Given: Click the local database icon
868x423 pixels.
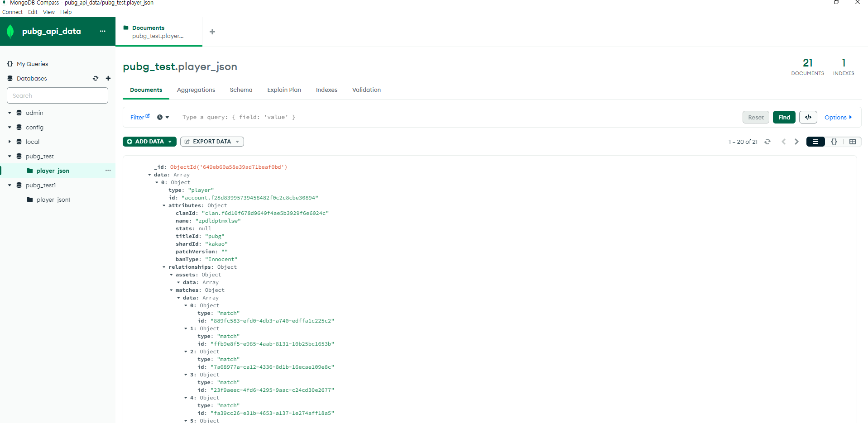Looking at the screenshot, I should click(19, 142).
